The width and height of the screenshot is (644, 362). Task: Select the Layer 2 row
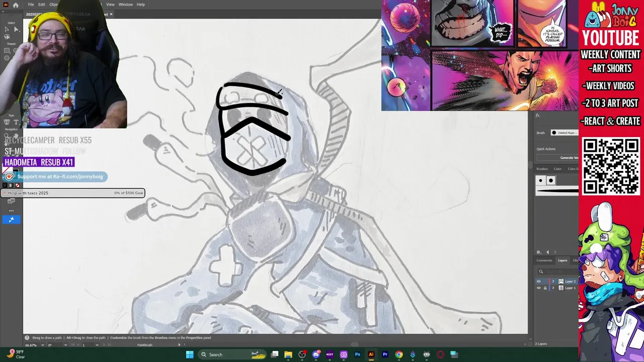coord(557,282)
